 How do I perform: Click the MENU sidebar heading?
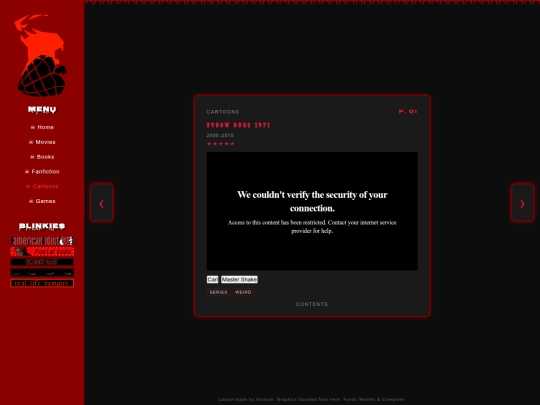42,110
